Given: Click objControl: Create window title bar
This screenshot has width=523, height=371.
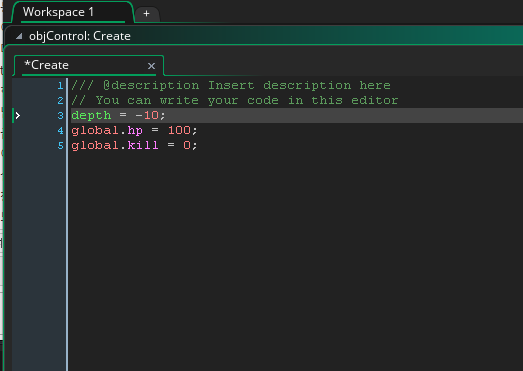Looking at the screenshot, I should pyautogui.click(x=264, y=36).
